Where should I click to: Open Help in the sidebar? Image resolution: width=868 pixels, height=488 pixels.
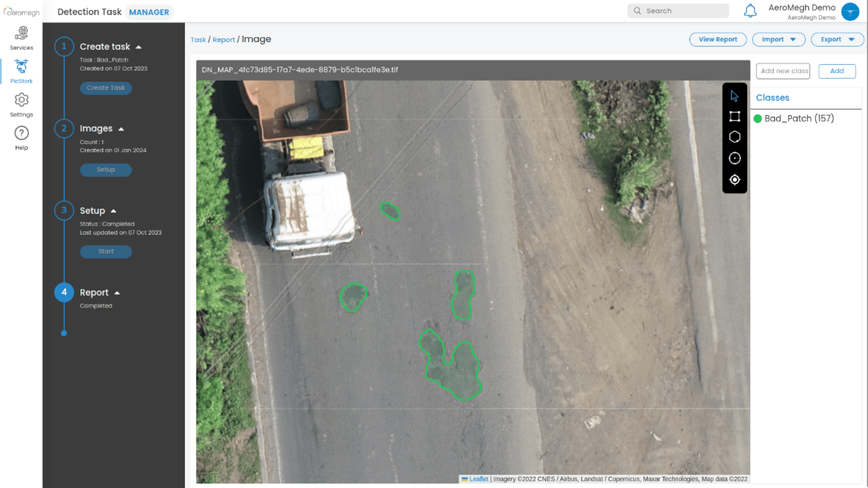click(21, 138)
